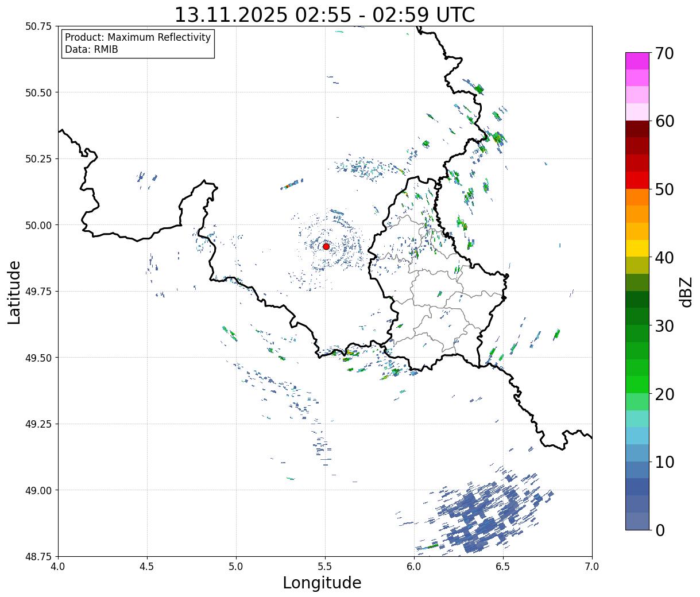Image resolution: width=700 pixels, height=597 pixels.
Task: Pick the bright yellow colorbar band above 40
Action: pyautogui.click(x=637, y=248)
